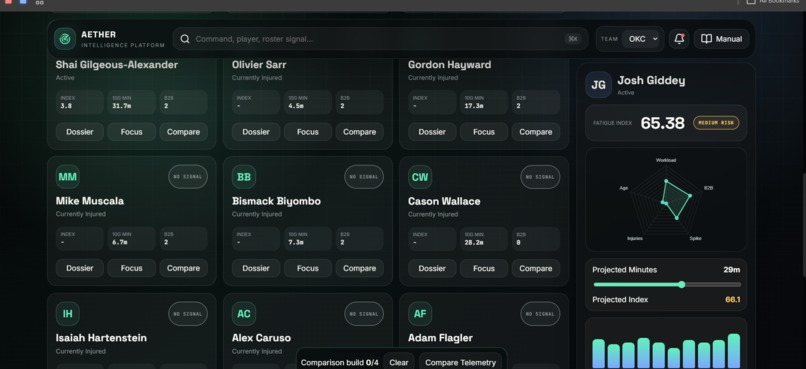Focus on Gordon Hayward

484,132
